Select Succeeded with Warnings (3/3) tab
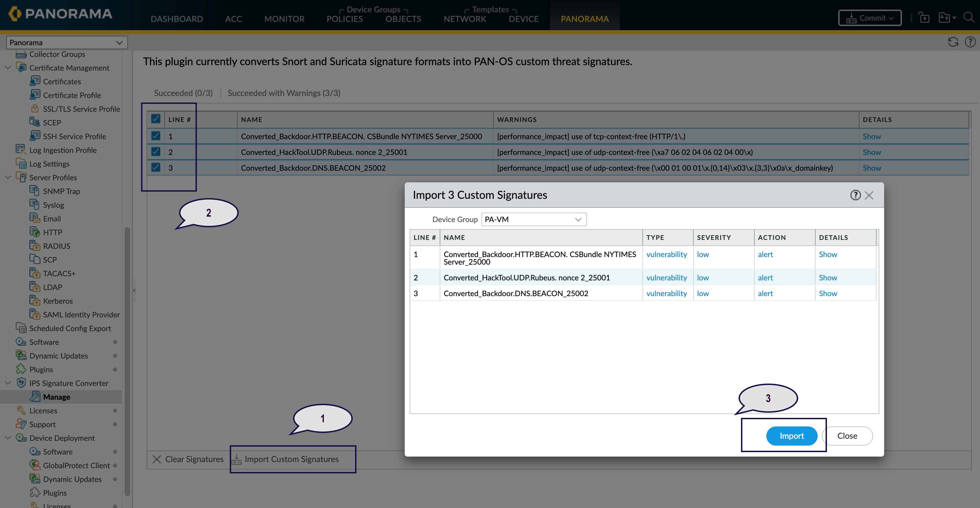Image resolution: width=980 pixels, height=508 pixels. point(284,93)
